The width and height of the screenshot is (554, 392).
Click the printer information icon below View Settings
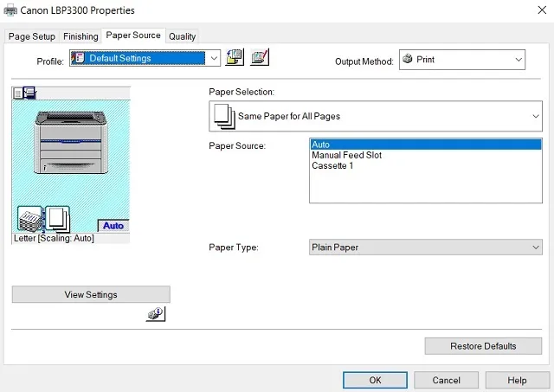[x=155, y=315]
